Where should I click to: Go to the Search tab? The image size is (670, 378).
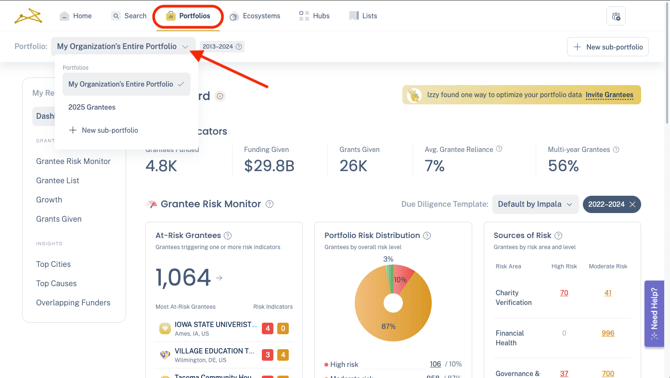[129, 16]
